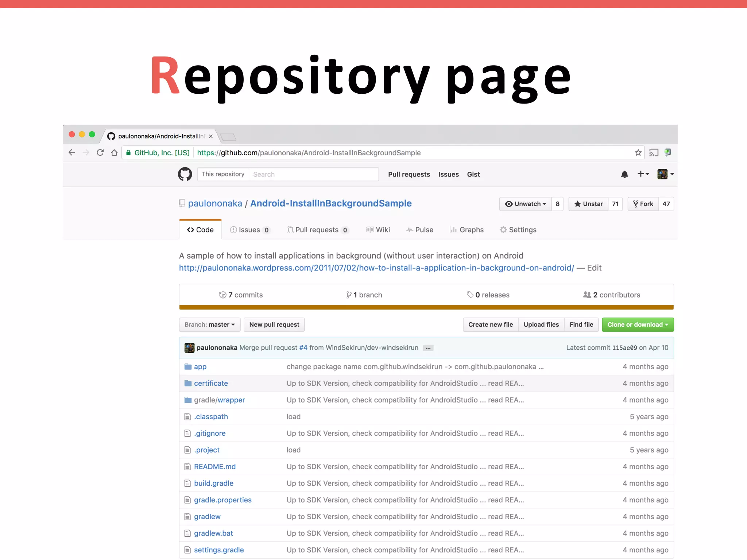View the 47 forks count
747x560 pixels.
point(666,204)
